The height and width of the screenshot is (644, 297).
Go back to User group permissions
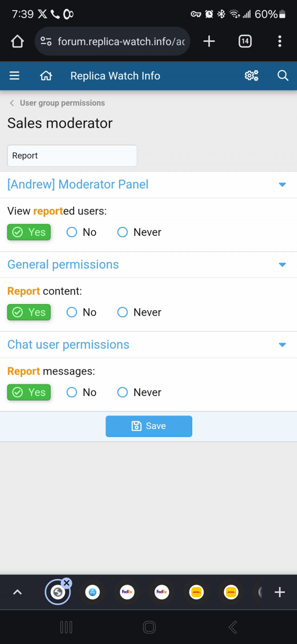57,103
